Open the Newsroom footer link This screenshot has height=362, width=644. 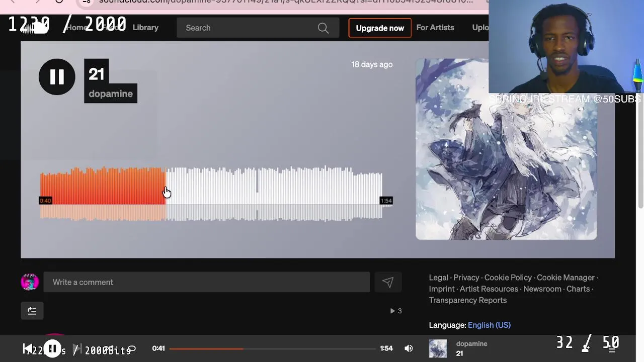[x=542, y=289]
